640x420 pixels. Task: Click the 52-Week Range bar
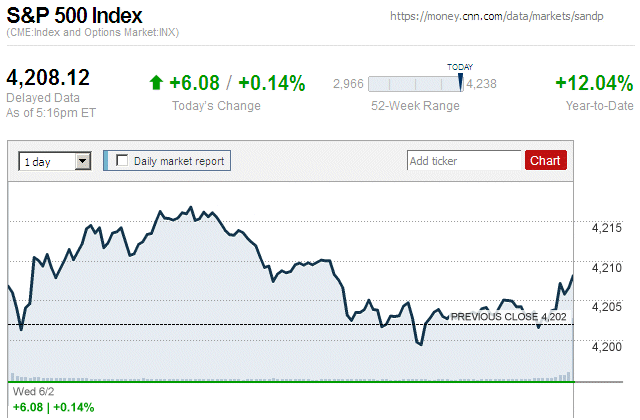(416, 84)
